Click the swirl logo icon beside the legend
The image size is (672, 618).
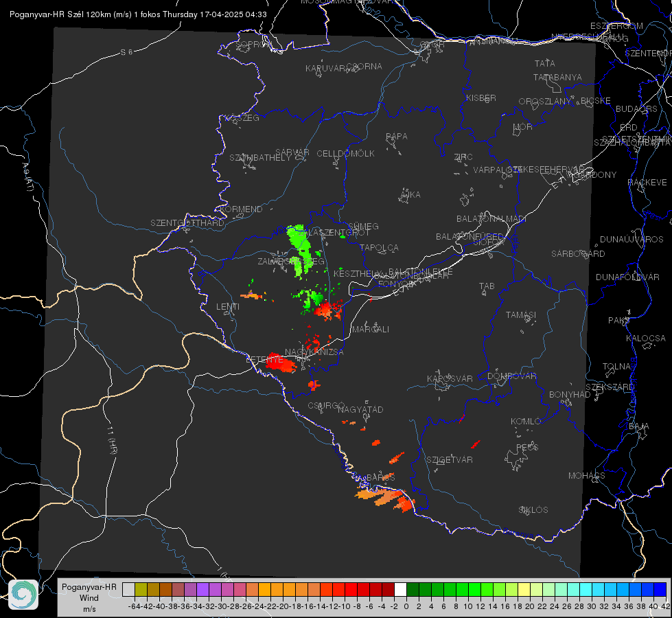23,595
